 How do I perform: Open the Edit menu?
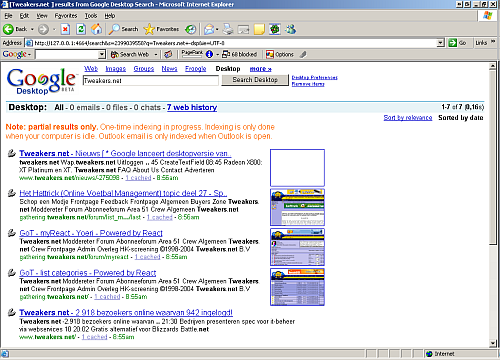point(24,15)
